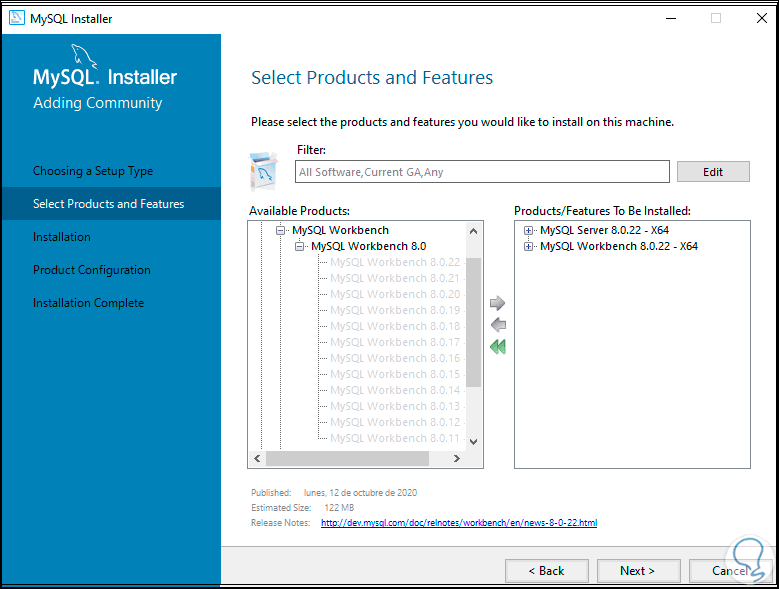Select MySQL Workbench 8.0.21 tree row
The image size is (779, 589).
coord(395,278)
